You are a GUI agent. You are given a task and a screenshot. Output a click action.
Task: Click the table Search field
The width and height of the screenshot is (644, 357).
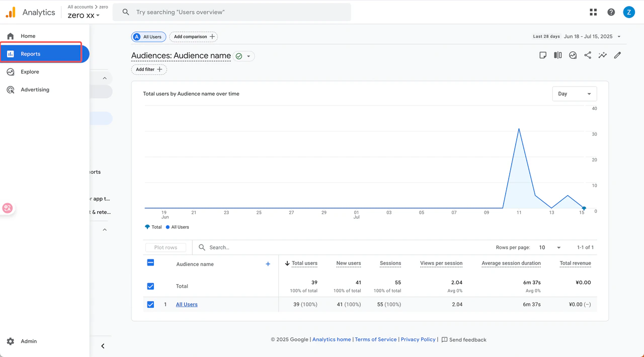click(236, 247)
